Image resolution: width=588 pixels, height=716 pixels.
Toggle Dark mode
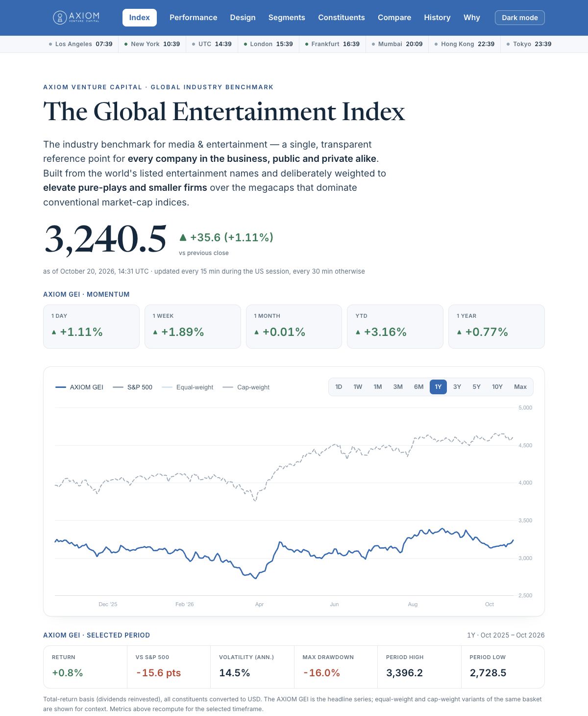(520, 18)
